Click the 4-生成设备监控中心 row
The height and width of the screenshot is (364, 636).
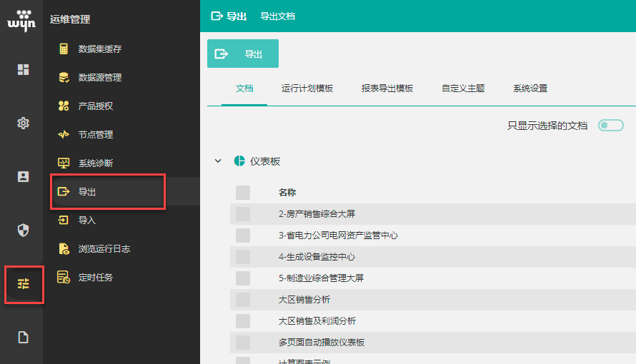316,257
